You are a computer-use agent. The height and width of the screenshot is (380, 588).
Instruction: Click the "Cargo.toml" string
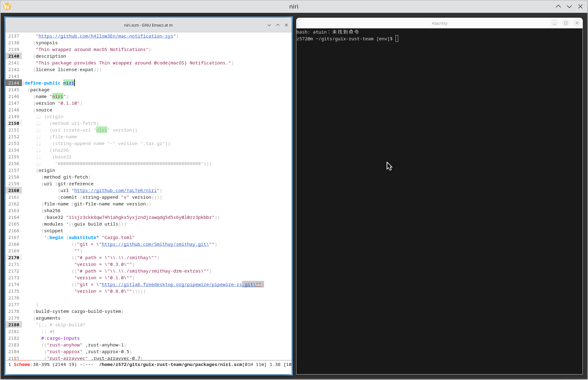pyautogui.click(x=118, y=237)
